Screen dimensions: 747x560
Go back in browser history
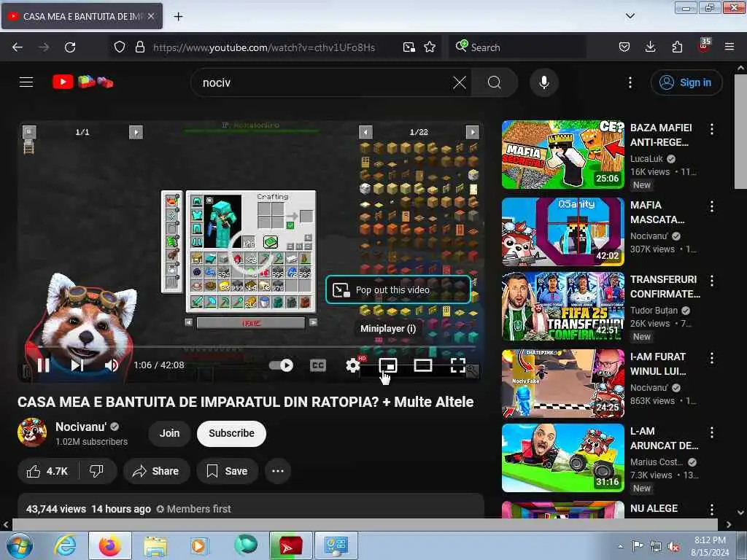click(x=18, y=47)
